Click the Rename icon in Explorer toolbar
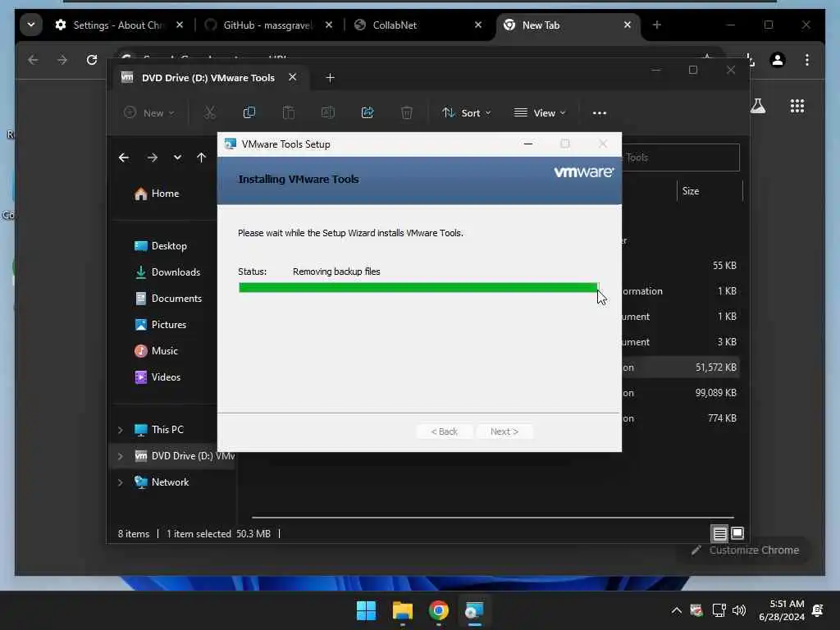 tap(328, 112)
